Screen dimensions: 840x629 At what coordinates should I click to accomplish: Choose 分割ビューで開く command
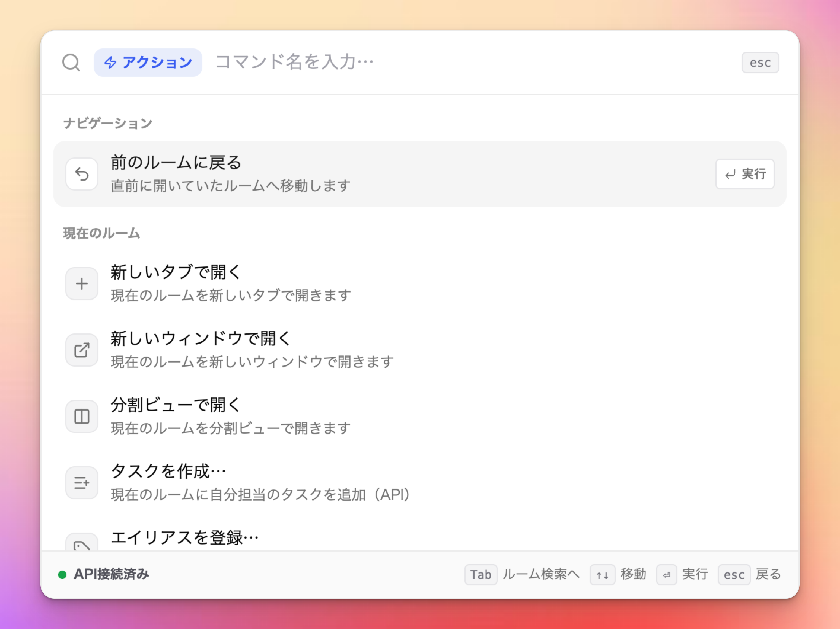point(420,416)
